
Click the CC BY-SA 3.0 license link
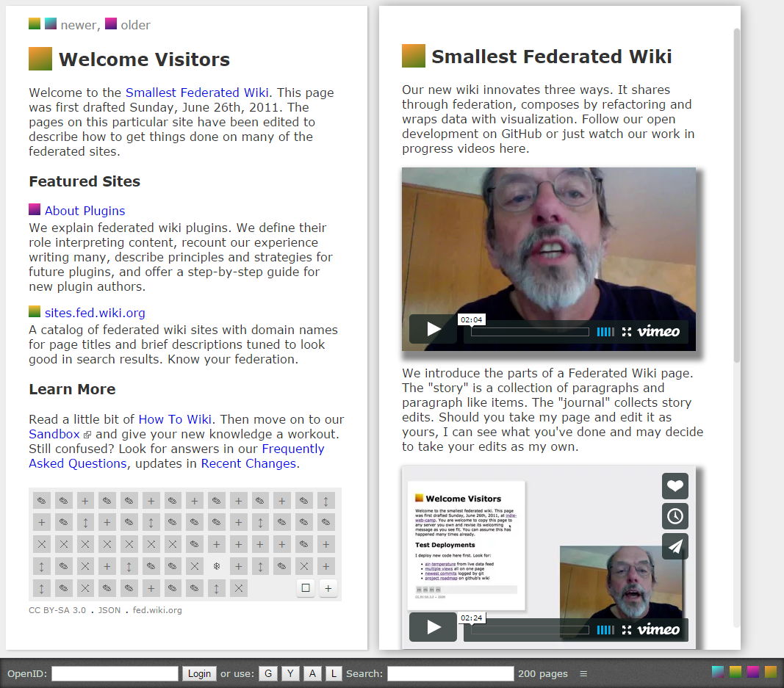tap(57, 610)
